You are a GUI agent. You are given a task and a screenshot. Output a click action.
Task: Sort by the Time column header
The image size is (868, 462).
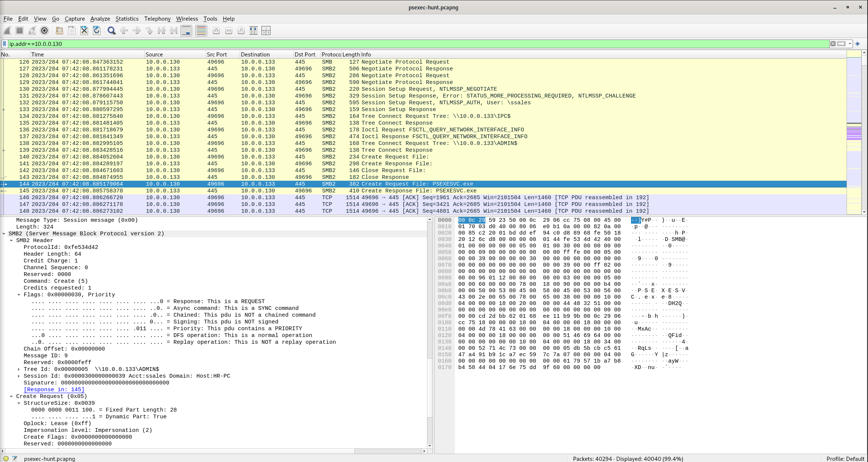click(87, 55)
